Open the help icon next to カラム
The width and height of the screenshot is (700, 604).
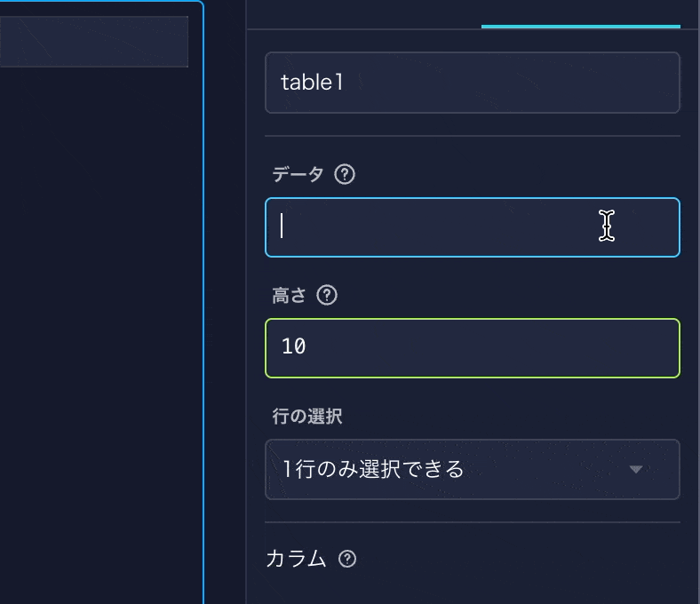pyautogui.click(x=347, y=559)
